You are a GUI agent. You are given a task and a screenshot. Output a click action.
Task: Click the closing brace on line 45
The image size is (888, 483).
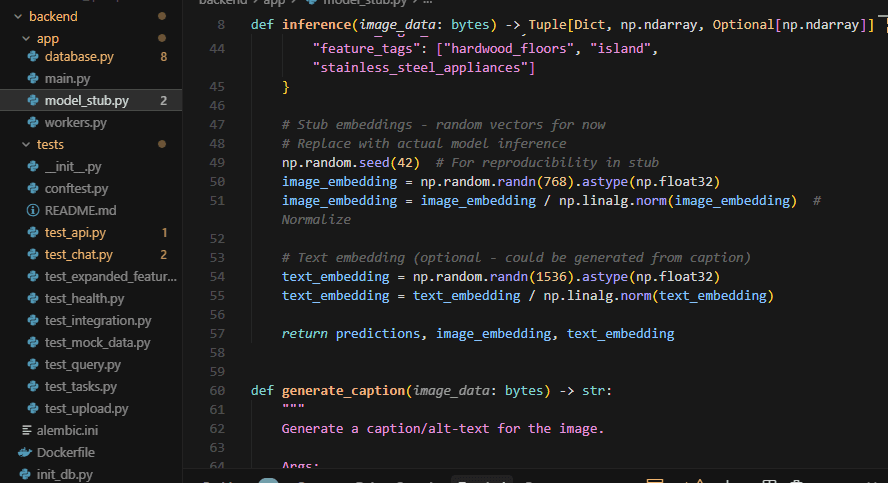(x=285, y=87)
